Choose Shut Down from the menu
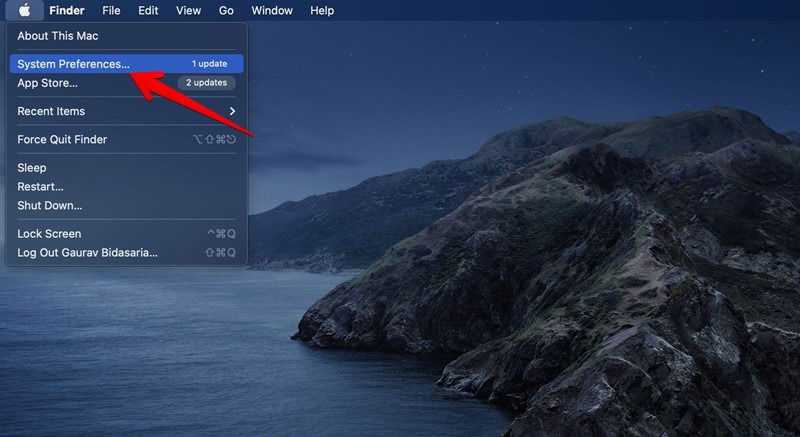 click(49, 205)
